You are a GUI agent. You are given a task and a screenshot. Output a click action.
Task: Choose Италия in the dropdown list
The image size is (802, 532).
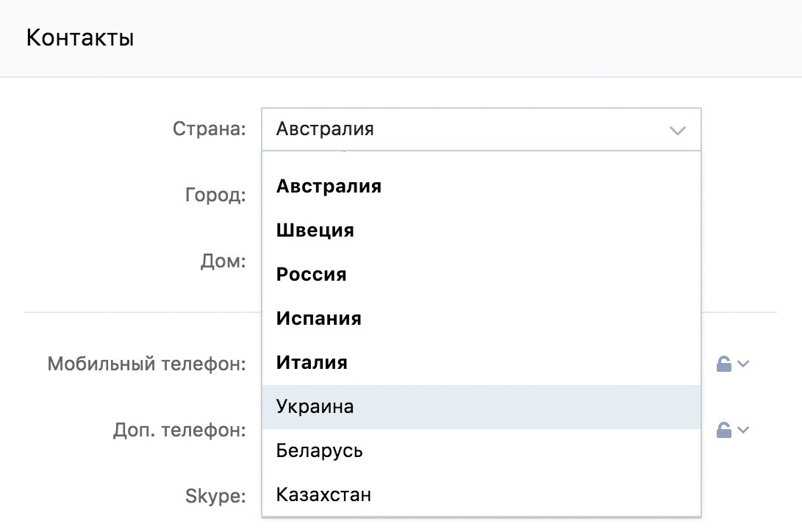coord(312,363)
